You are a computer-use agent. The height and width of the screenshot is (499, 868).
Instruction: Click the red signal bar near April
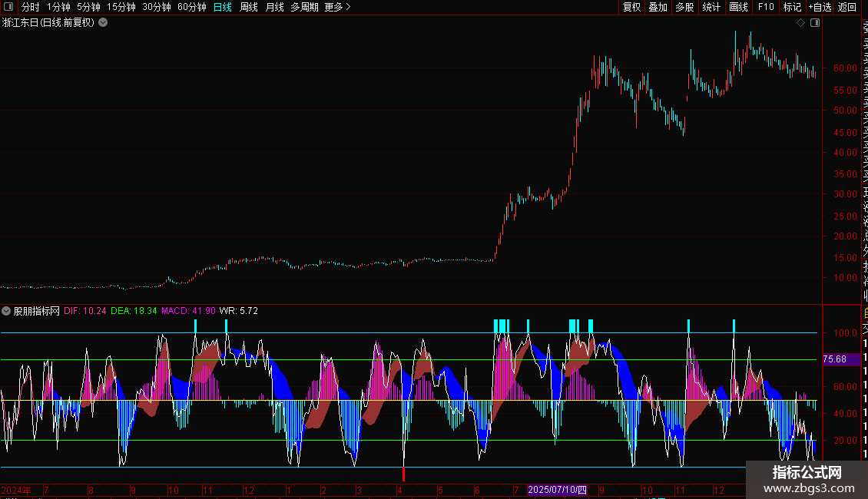point(403,474)
